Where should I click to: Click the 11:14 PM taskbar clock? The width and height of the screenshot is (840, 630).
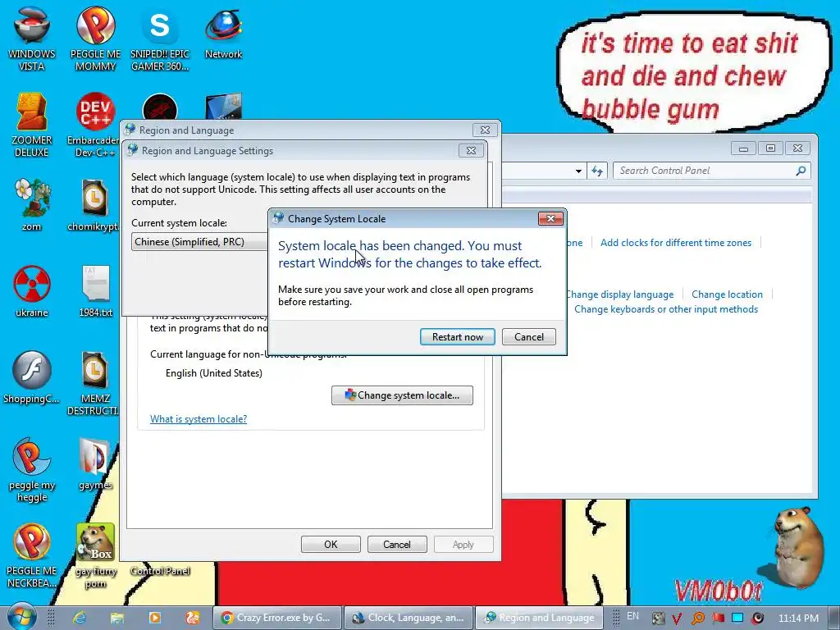(798, 619)
